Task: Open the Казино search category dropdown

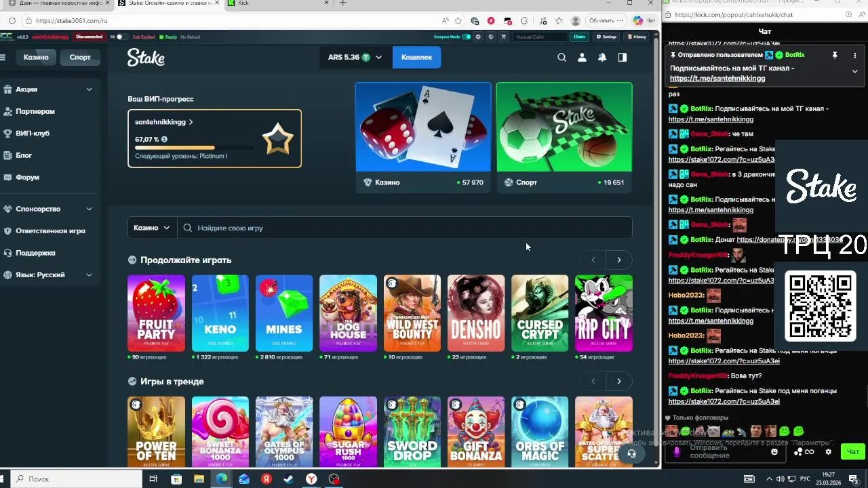Action: tap(152, 228)
